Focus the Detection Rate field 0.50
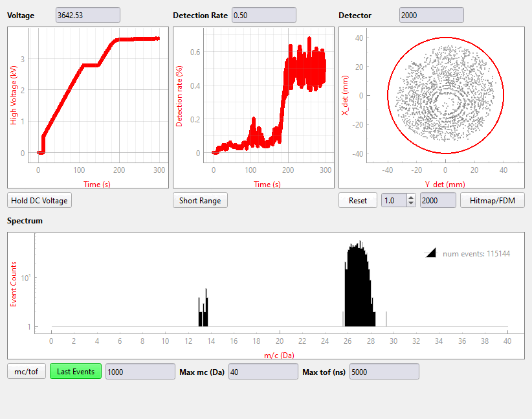532x419 pixels. (x=264, y=16)
